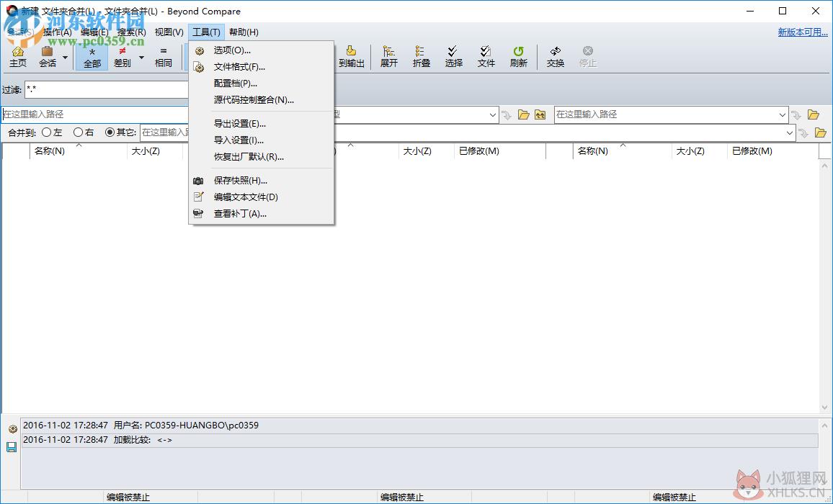Expand the merge output path dropdown arrow

coord(790,132)
